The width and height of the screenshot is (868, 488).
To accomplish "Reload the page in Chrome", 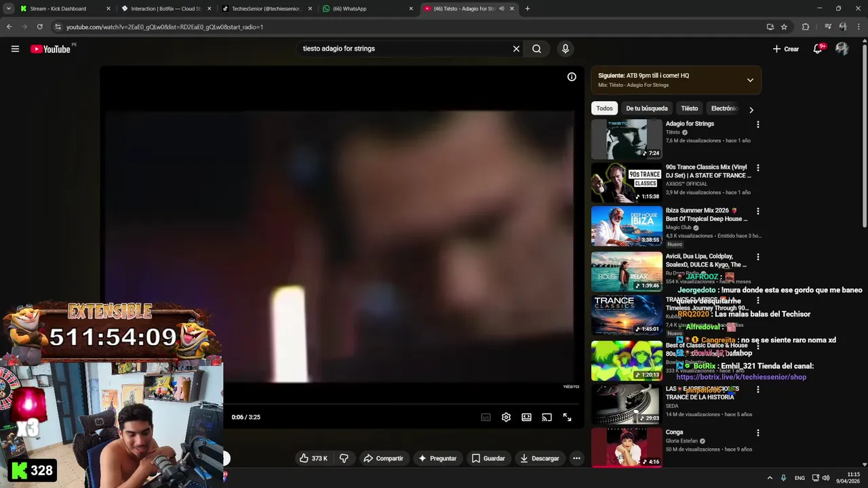I will pos(39,27).
